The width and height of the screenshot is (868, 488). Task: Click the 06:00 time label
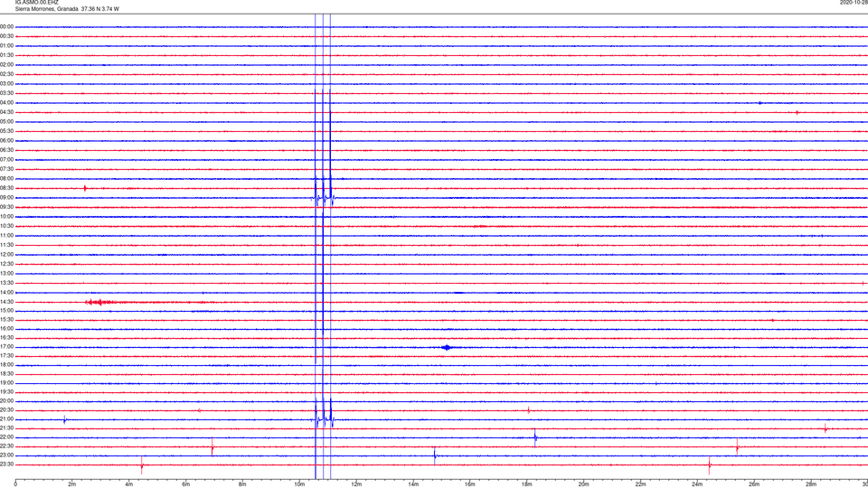(x=6, y=141)
